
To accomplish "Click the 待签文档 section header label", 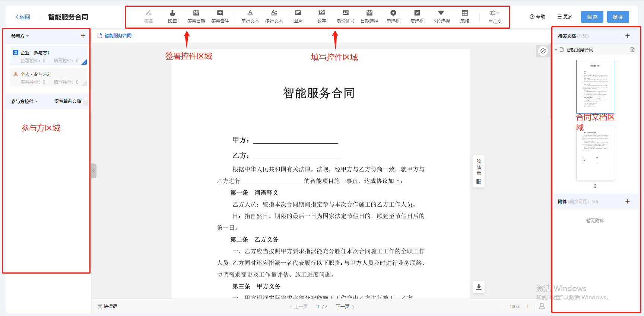I will (x=567, y=36).
